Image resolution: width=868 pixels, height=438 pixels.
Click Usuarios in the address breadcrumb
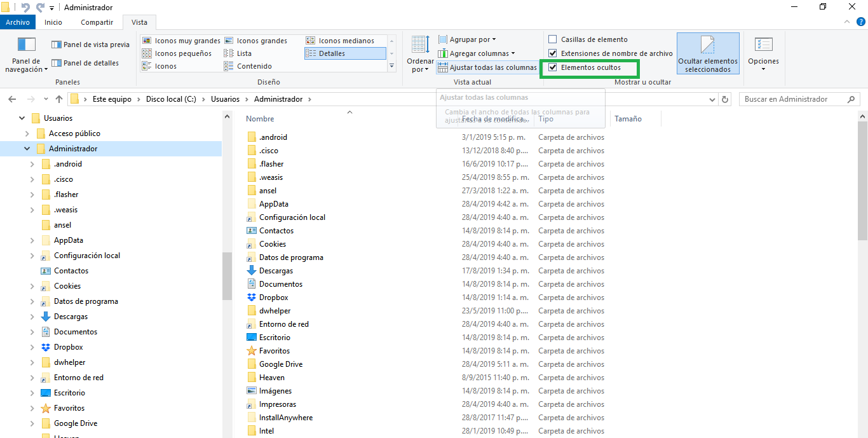tap(225, 99)
